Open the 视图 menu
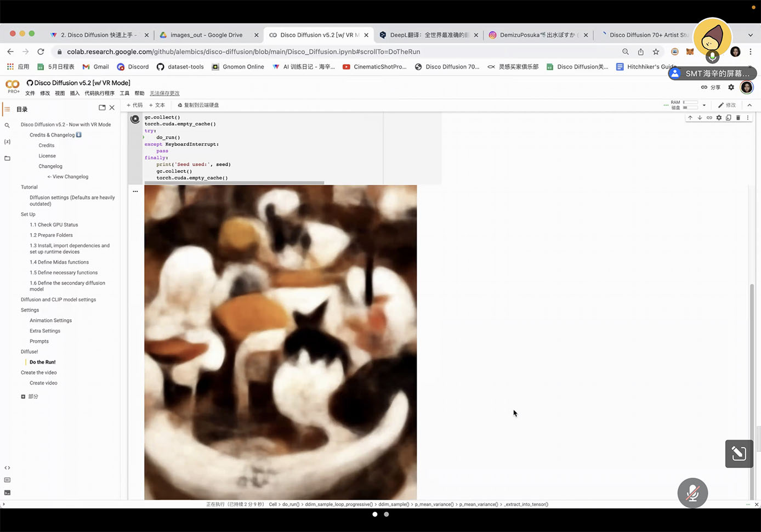The height and width of the screenshot is (532, 761). pyautogui.click(x=60, y=93)
